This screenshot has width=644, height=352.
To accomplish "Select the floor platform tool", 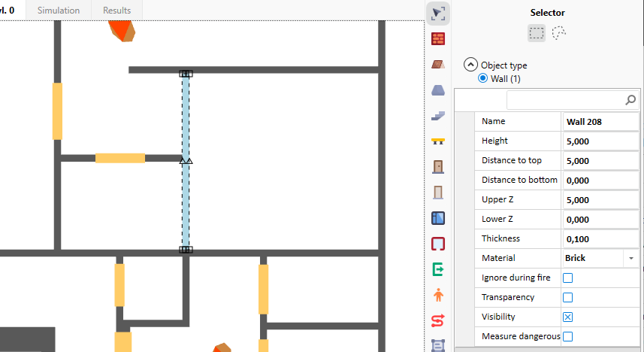I will [438, 90].
